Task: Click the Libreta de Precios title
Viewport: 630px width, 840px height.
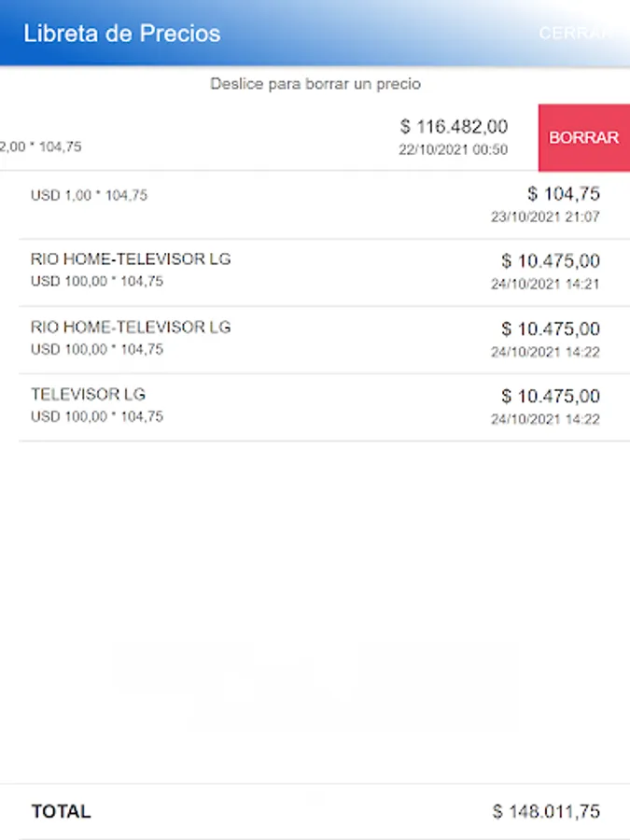Action: (122, 34)
